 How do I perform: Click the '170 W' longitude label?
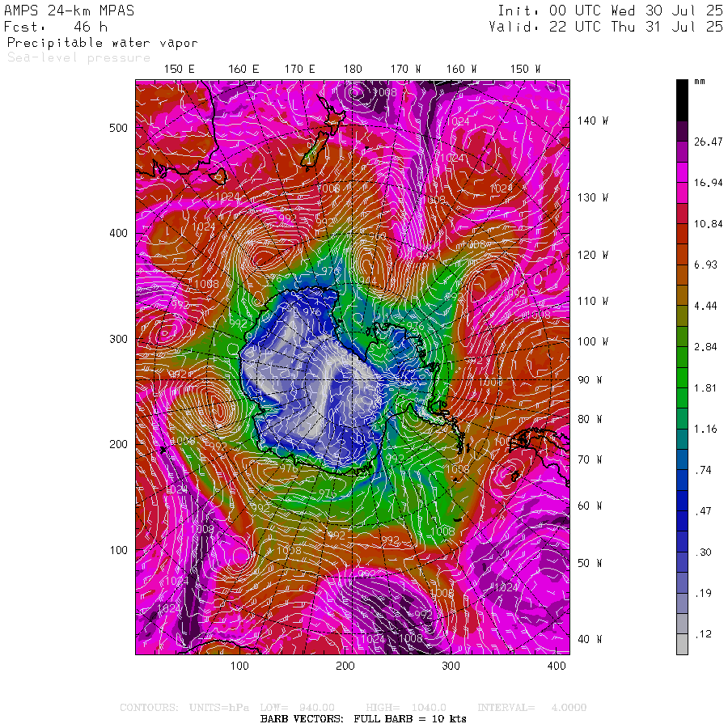[x=405, y=70]
